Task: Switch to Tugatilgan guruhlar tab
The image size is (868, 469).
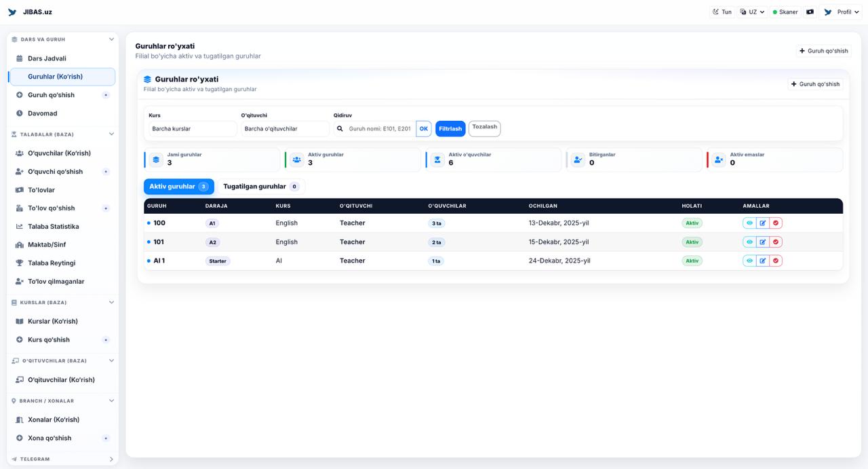Action: (x=260, y=187)
